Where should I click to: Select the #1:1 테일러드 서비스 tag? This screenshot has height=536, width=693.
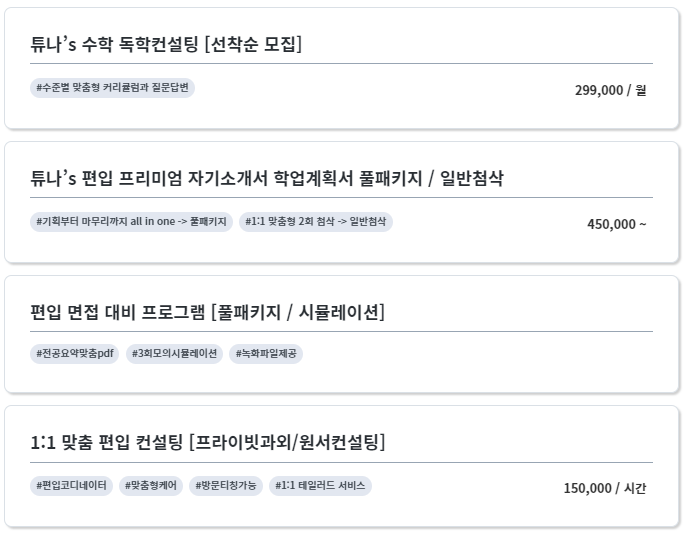coord(320,486)
